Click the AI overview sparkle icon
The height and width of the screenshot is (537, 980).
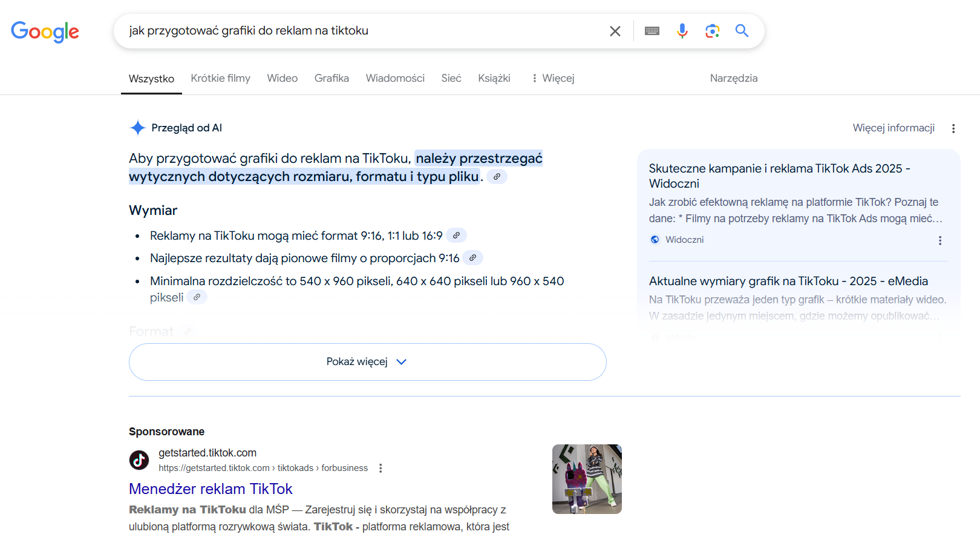(x=138, y=128)
